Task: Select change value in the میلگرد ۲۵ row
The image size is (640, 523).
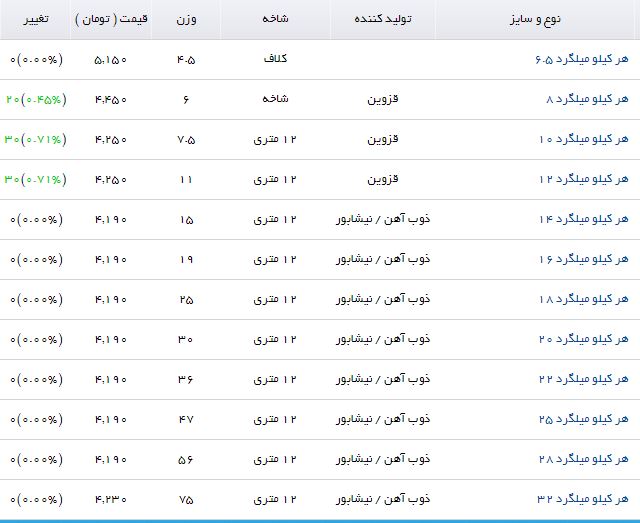Action: [36, 420]
